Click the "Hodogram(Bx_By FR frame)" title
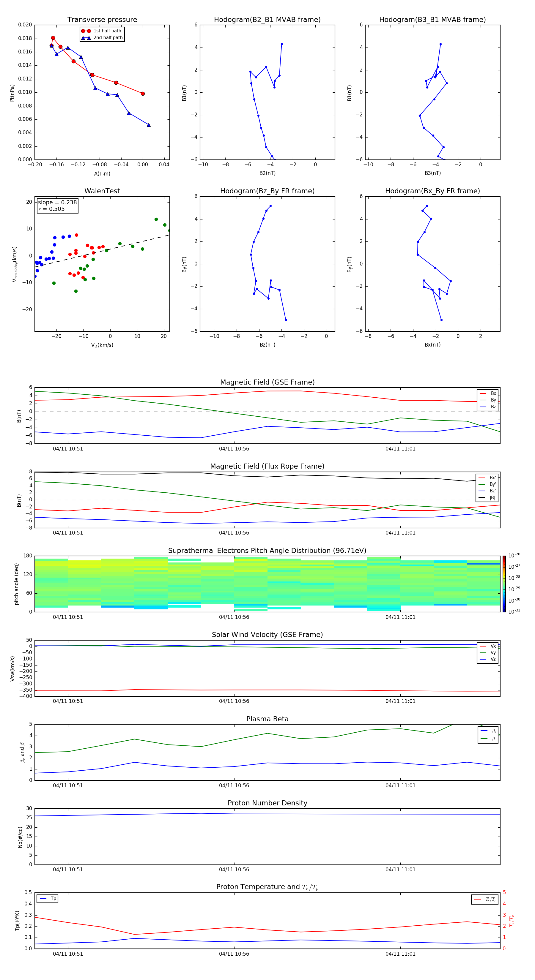The image size is (535, 980). 432,191
